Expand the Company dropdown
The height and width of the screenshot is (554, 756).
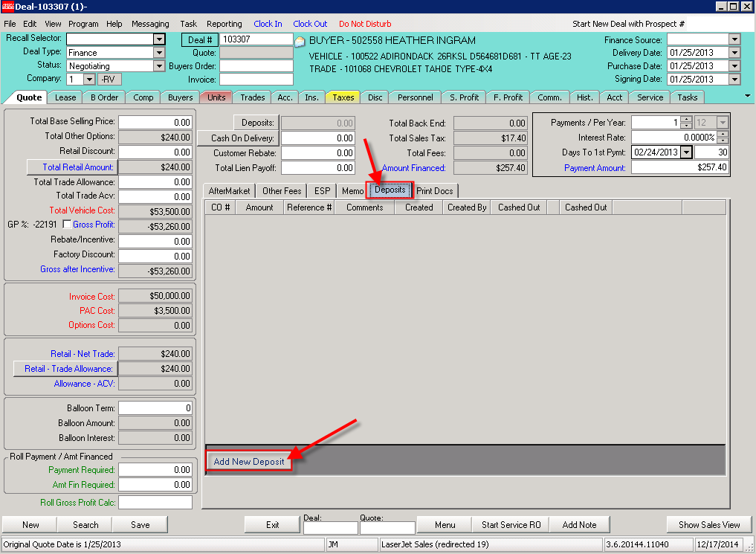coord(90,79)
